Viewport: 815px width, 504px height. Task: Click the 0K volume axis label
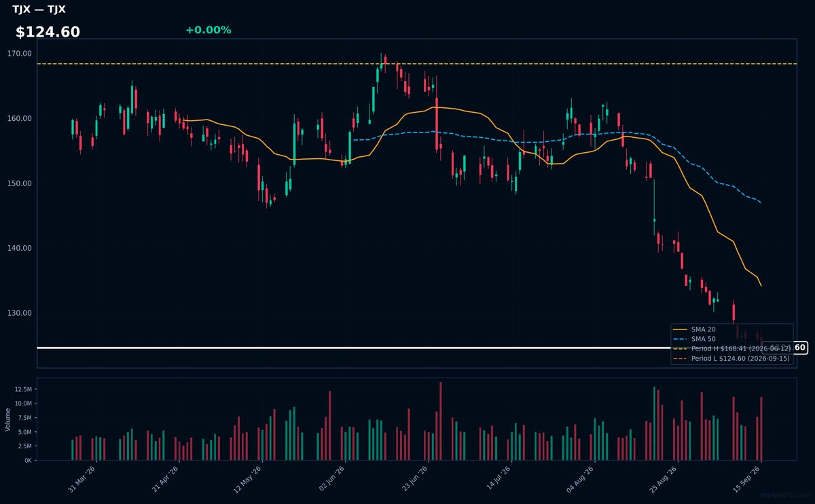click(27, 461)
